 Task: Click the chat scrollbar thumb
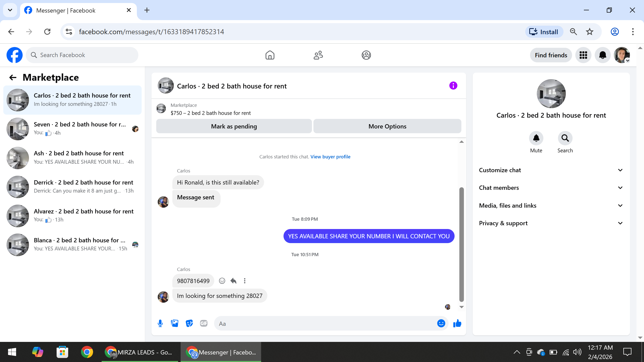[461, 244]
